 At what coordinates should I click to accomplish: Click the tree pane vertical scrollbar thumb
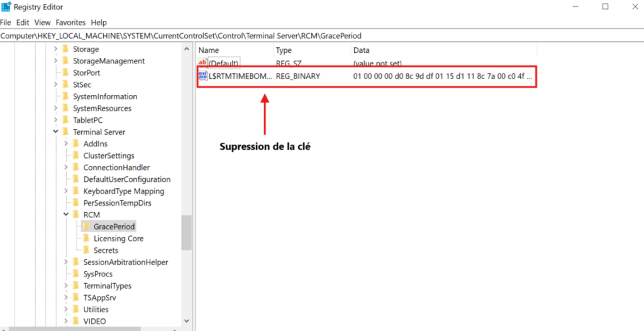click(x=187, y=232)
